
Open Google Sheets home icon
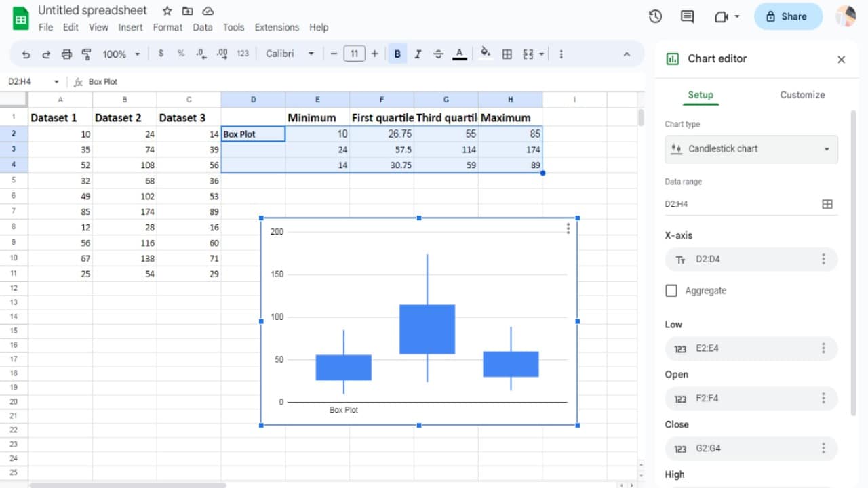[21, 18]
